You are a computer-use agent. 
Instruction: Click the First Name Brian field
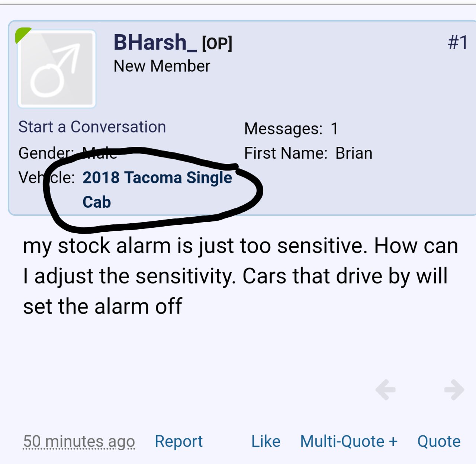click(308, 153)
